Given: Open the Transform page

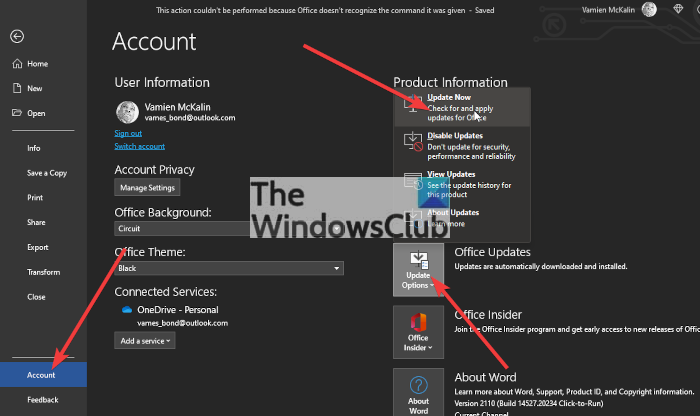Looking at the screenshot, I should 43,272.
